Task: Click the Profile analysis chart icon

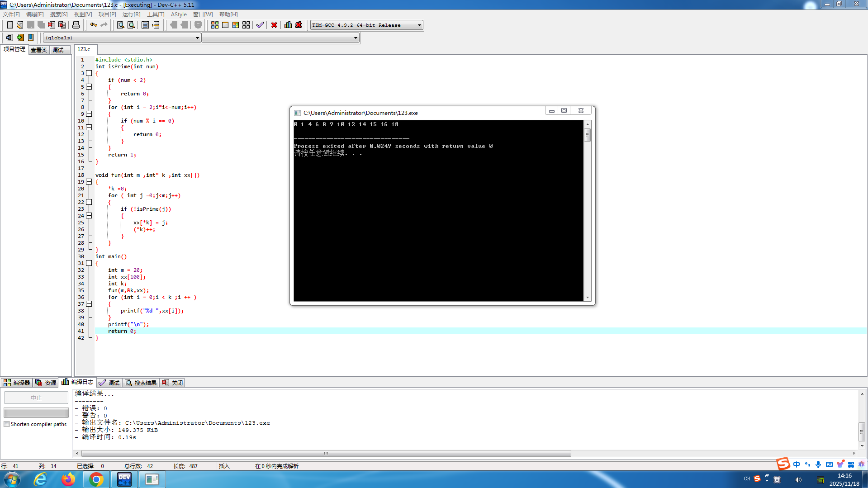Action: (288, 25)
